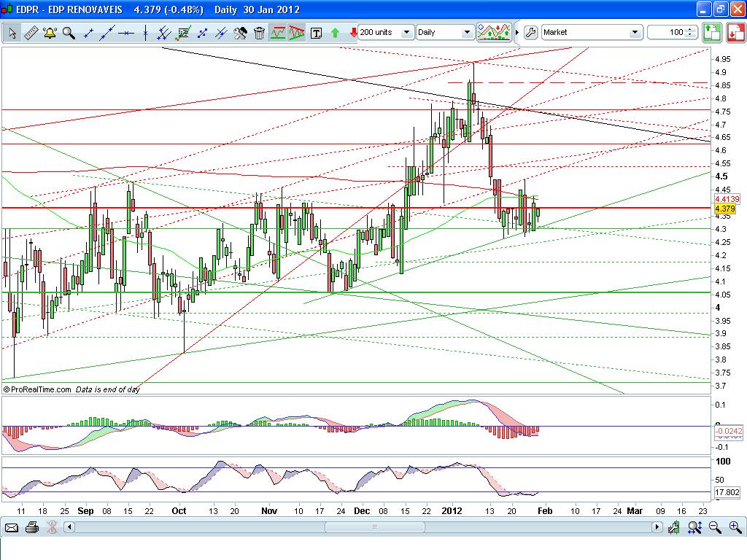This screenshot has height=560, width=747.
Task: Open the Market order type dropdown
Action: click(592, 32)
